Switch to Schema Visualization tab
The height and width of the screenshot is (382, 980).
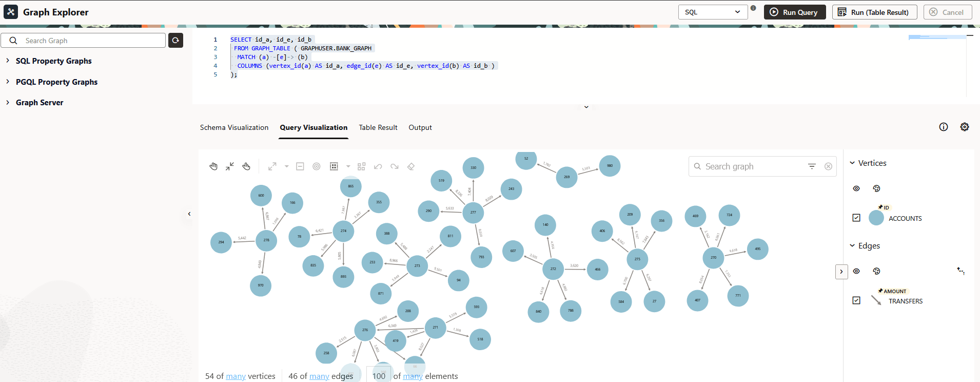[x=234, y=127]
